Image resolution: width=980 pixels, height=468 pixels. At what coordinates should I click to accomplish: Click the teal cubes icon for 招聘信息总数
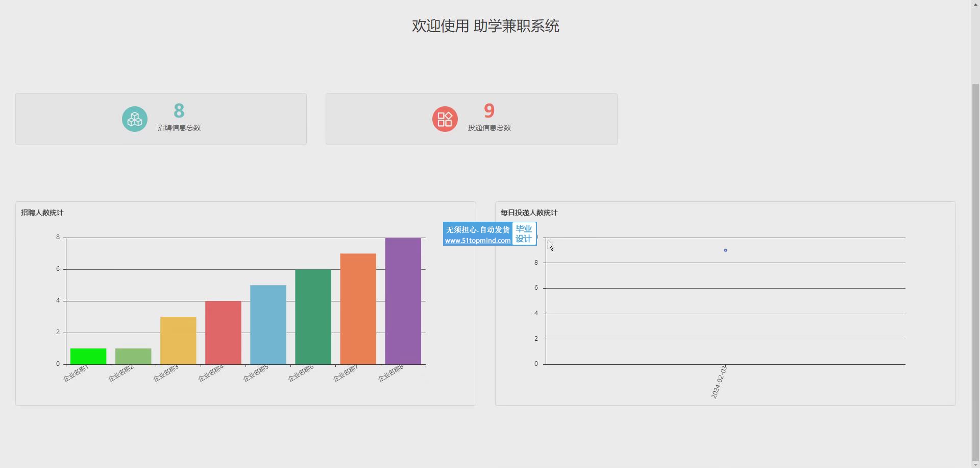click(135, 119)
